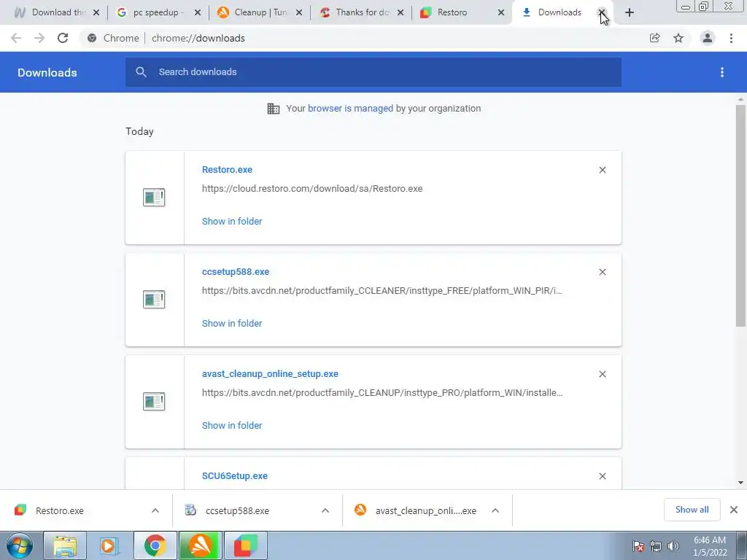The width and height of the screenshot is (747, 560).
Task: Click the ccsetup588.exe file icon in list
Action: (x=154, y=299)
